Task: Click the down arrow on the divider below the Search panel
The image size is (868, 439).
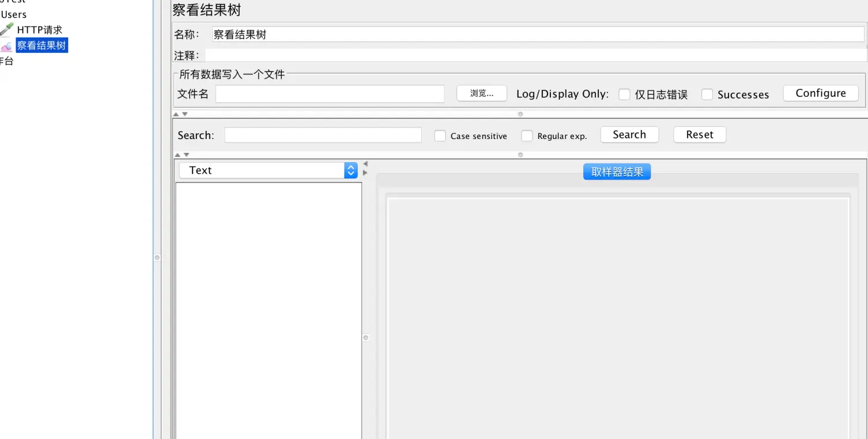Action: point(186,155)
